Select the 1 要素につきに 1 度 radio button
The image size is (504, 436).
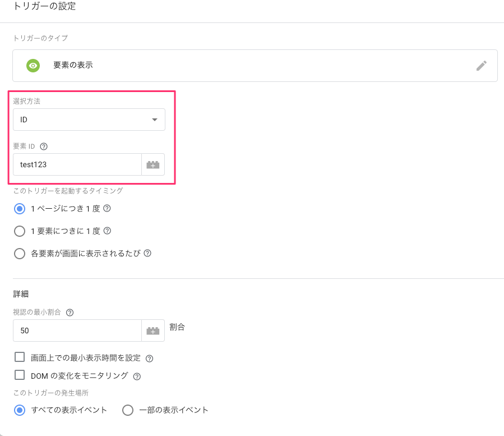pyautogui.click(x=20, y=231)
